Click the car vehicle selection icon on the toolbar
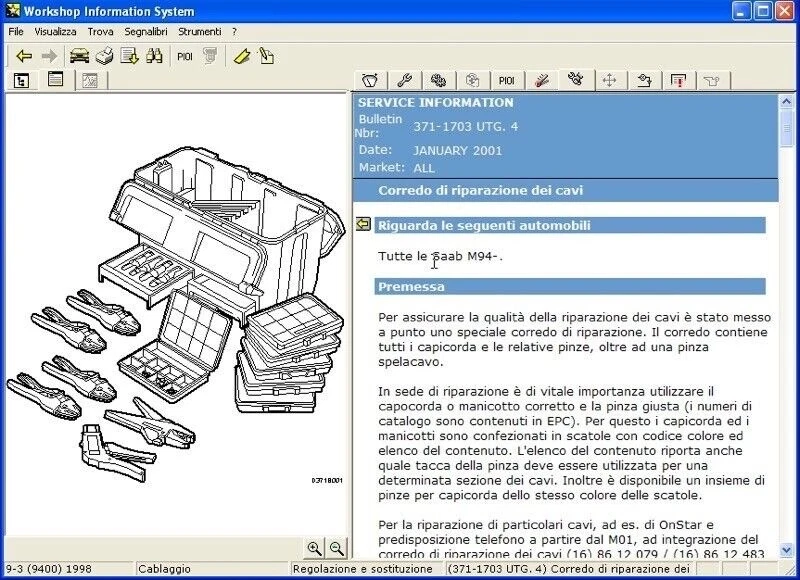This screenshot has width=800, height=580. click(x=78, y=57)
